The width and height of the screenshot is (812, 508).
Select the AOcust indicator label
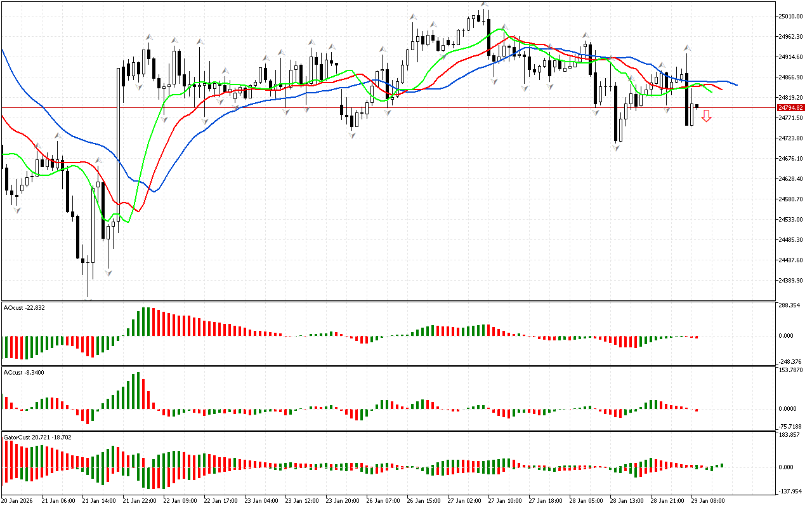click(x=24, y=308)
